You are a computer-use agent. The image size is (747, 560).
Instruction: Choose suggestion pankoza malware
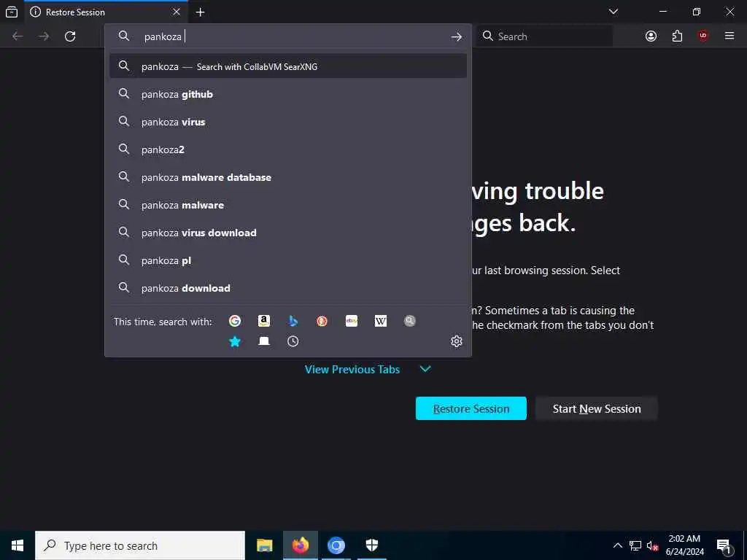[x=287, y=205]
